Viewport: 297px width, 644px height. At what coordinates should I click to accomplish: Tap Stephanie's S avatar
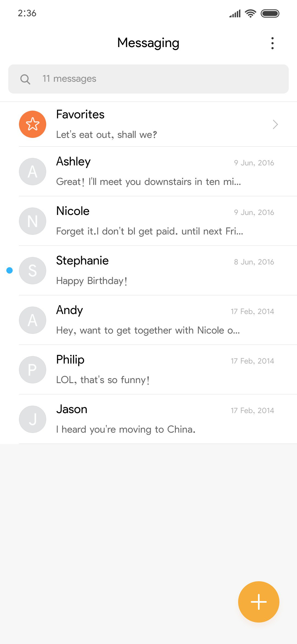32,271
